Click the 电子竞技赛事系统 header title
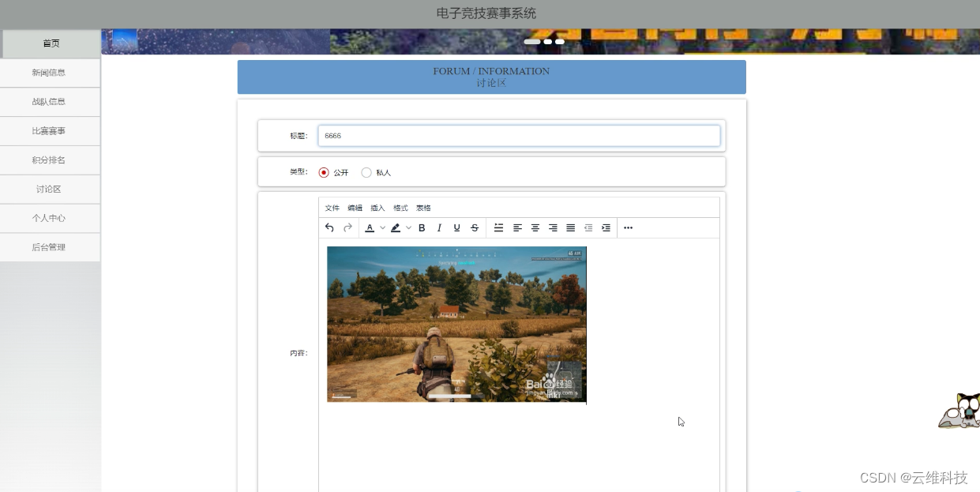 coord(486,13)
